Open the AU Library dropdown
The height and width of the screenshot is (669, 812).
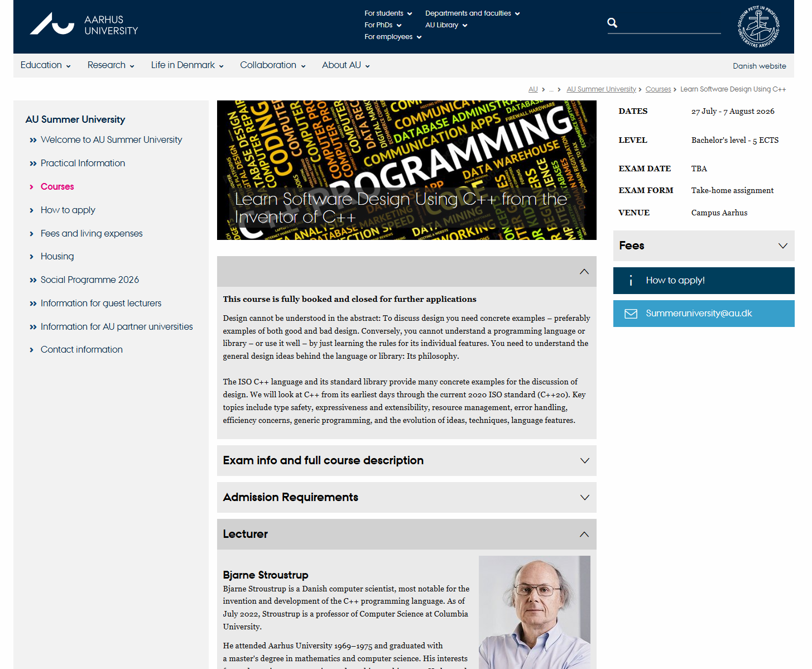click(446, 25)
